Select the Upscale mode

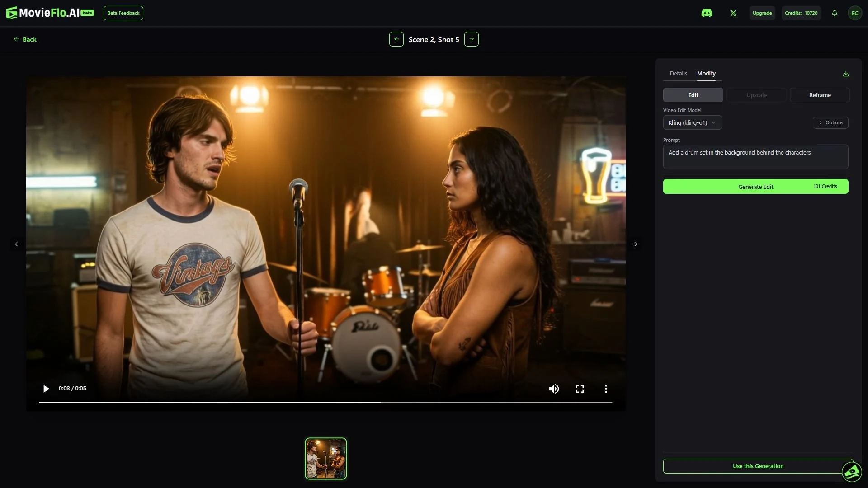756,95
